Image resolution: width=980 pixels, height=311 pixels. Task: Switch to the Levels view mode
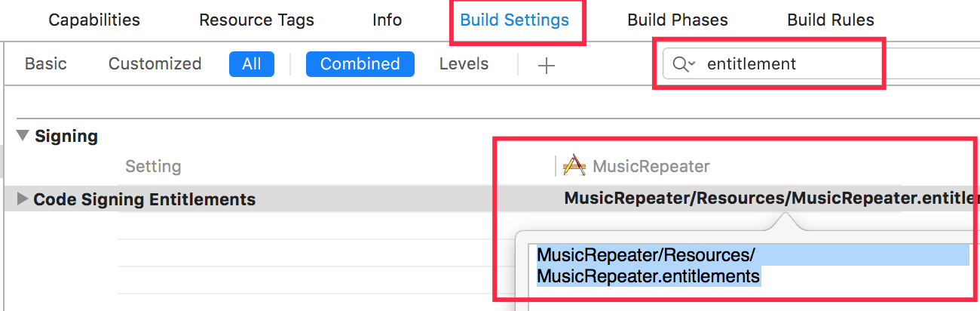pyautogui.click(x=464, y=64)
